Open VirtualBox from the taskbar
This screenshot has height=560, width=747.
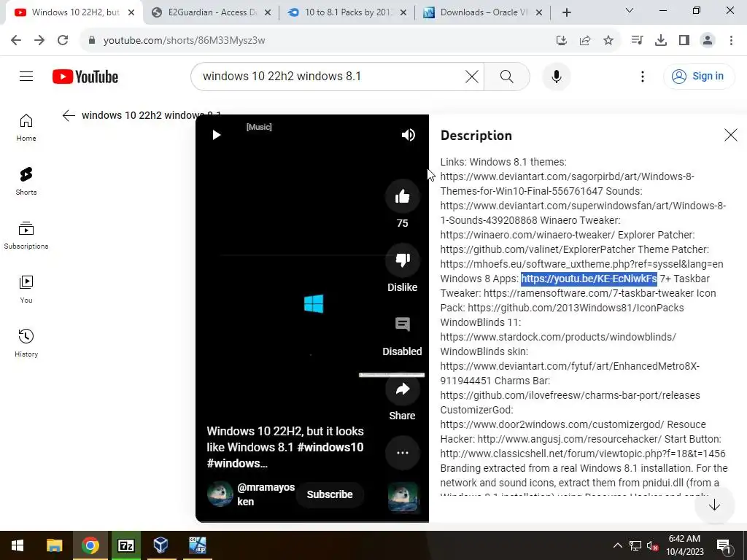(x=161, y=545)
